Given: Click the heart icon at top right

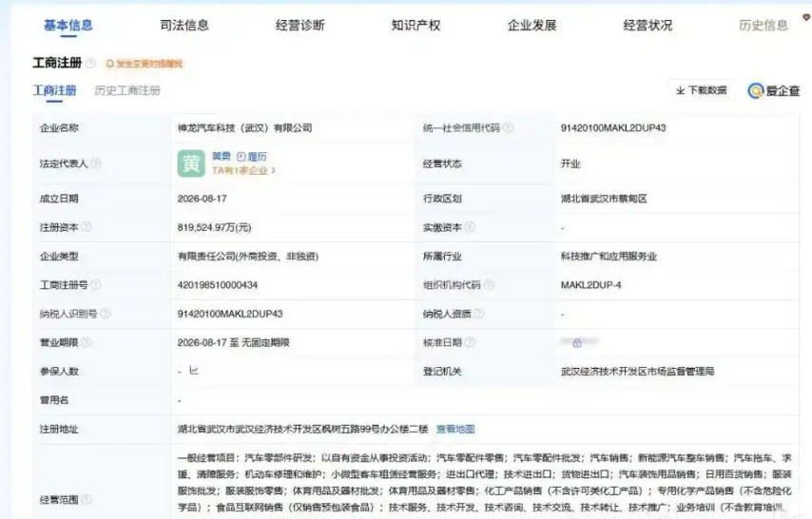Looking at the screenshot, I should point(807,17).
